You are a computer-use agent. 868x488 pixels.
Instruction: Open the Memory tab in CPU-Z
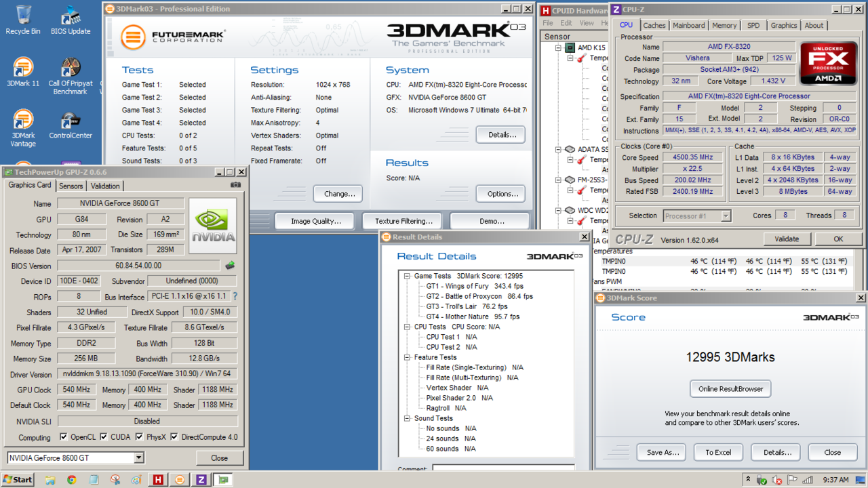click(x=724, y=25)
